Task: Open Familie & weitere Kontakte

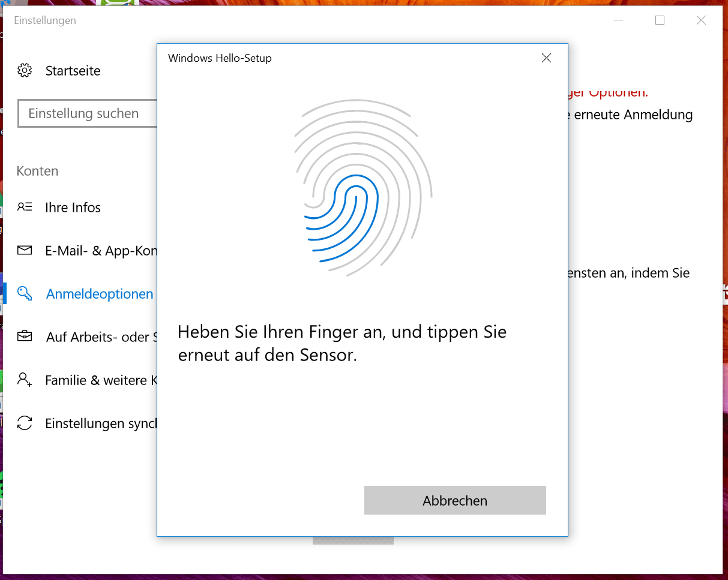Action: coord(101,380)
